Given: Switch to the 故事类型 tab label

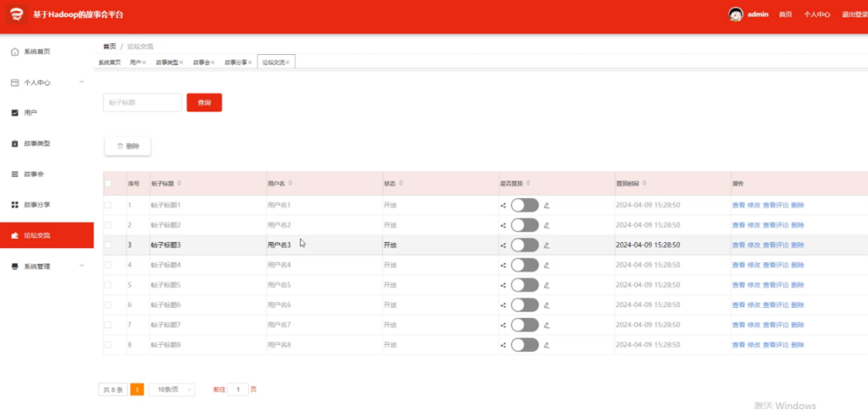Looking at the screenshot, I should (166, 63).
